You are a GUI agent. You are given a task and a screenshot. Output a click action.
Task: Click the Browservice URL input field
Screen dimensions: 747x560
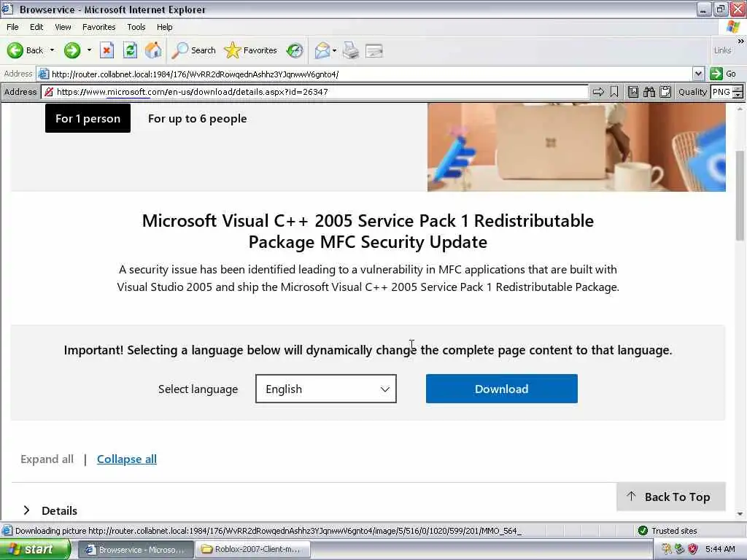[321, 92]
